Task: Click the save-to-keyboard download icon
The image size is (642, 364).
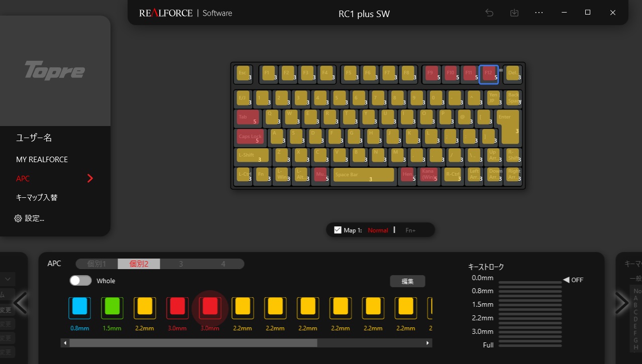Action: 514,13
